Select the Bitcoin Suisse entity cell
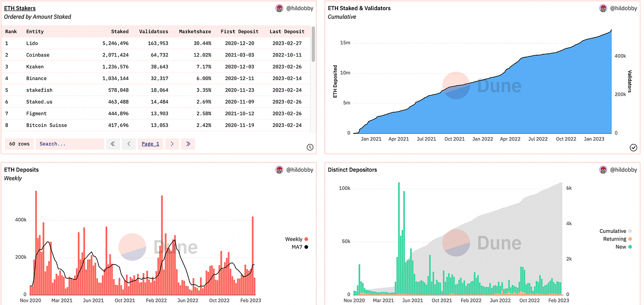 (x=46, y=125)
